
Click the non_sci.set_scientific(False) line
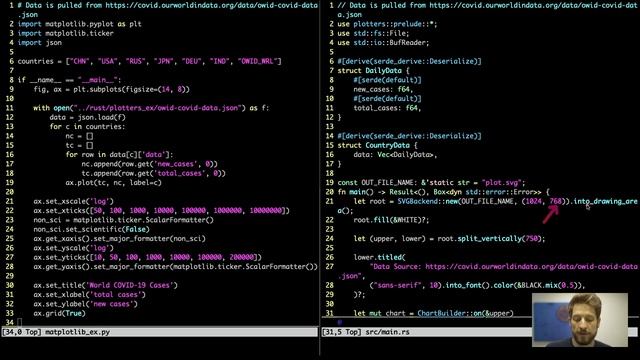click(x=91, y=229)
